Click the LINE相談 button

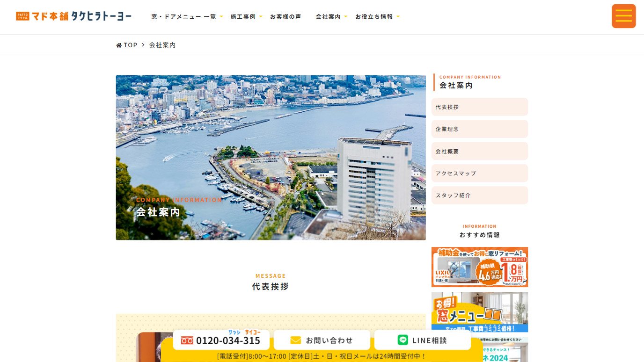[x=423, y=340]
